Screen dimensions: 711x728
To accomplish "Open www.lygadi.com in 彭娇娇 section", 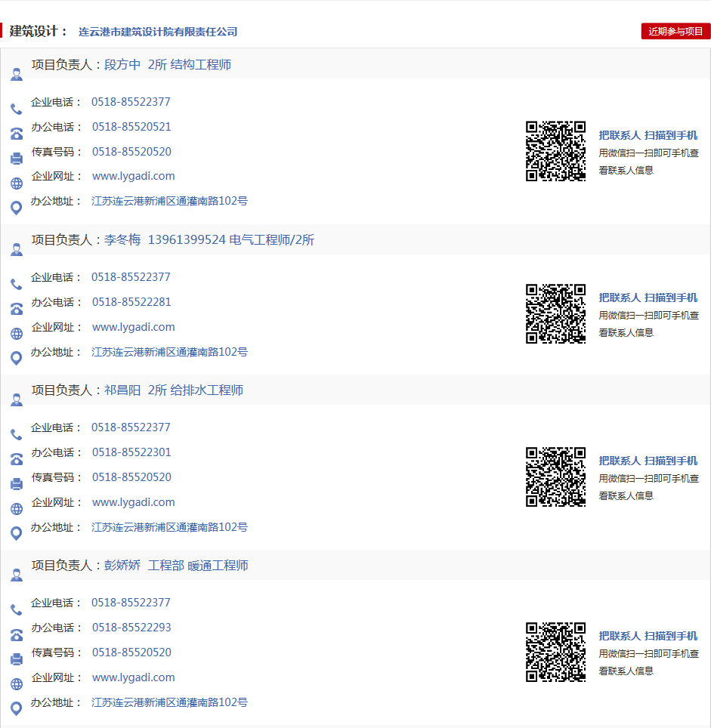I will point(133,677).
